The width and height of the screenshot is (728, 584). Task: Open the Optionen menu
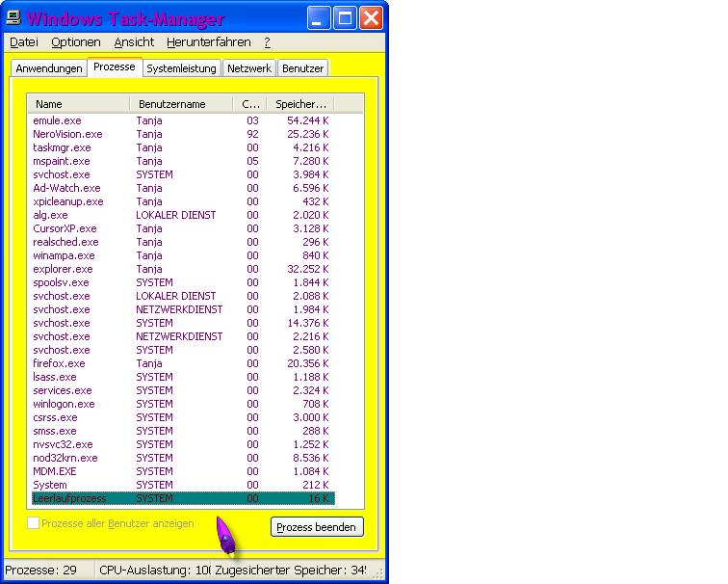point(76,42)
